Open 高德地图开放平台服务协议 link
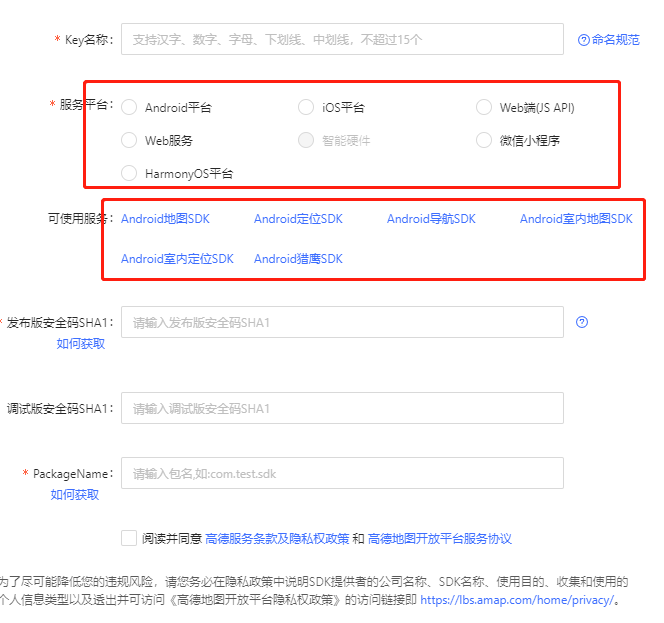This screenshot has width=664, height=623. [440, 539]
